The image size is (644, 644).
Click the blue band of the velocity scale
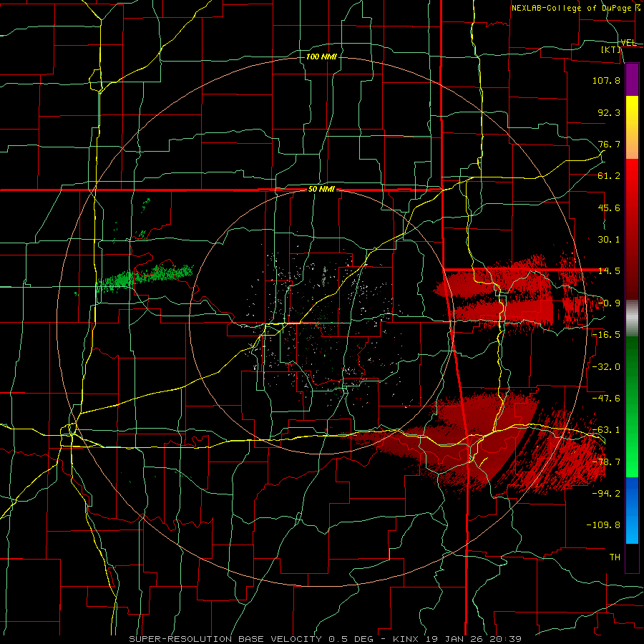click(632, 510)
